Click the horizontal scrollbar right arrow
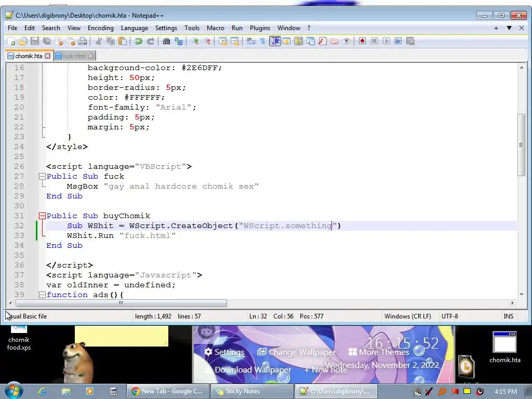The image size is (532, 399). (x=512, y=303)
